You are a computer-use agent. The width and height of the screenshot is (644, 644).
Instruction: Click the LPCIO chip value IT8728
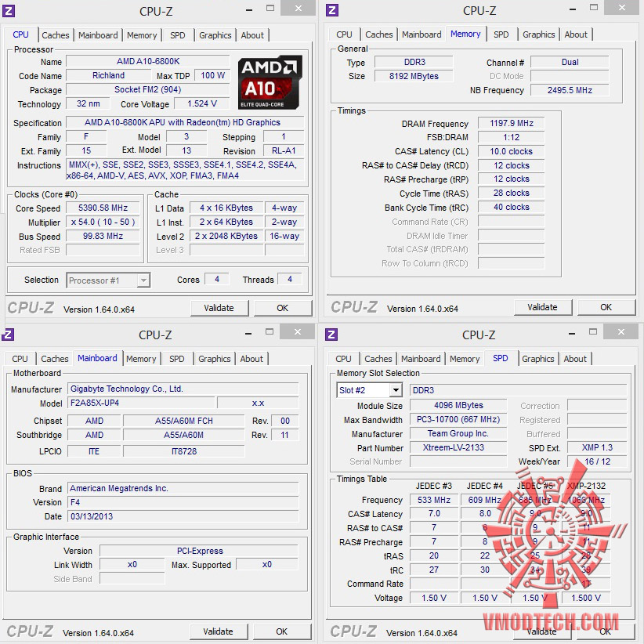184,451
